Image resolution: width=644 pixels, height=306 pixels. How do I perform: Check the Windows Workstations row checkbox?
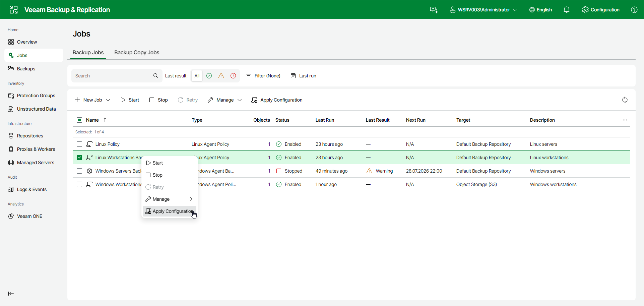coord(79,184)
